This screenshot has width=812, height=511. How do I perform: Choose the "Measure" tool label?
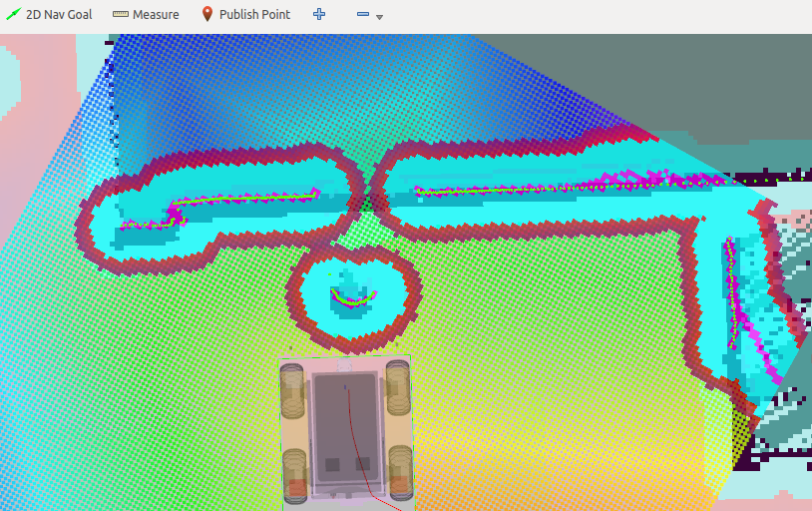coord(156,15)
